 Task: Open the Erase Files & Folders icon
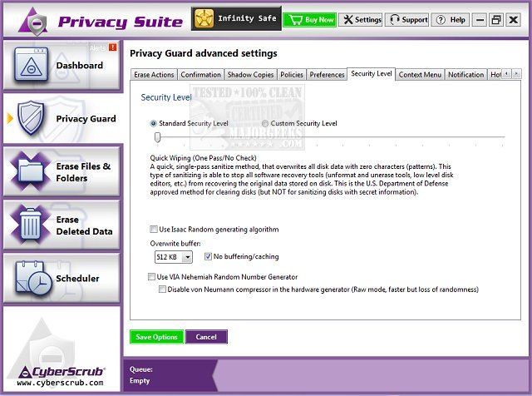point(31,171)
